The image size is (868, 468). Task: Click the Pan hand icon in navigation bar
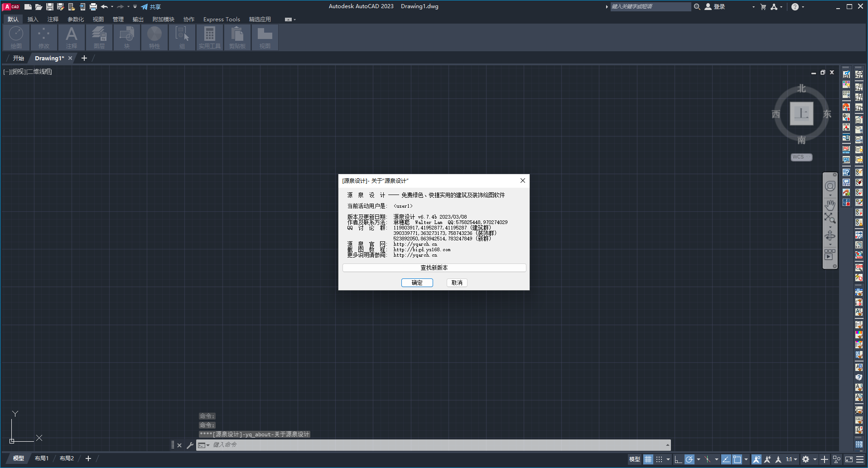tap(829, 205)
